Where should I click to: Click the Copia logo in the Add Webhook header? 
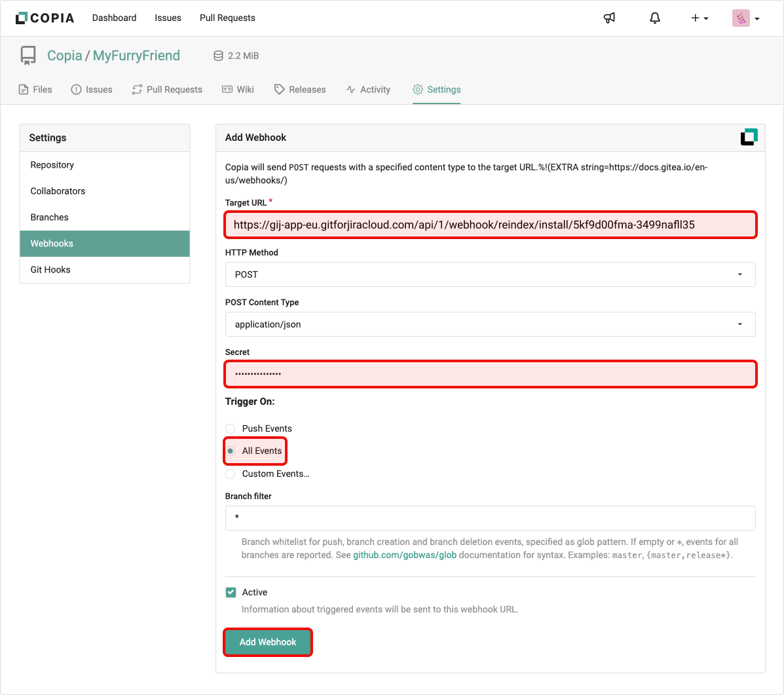pyautogui.click(x=749, y=137)
